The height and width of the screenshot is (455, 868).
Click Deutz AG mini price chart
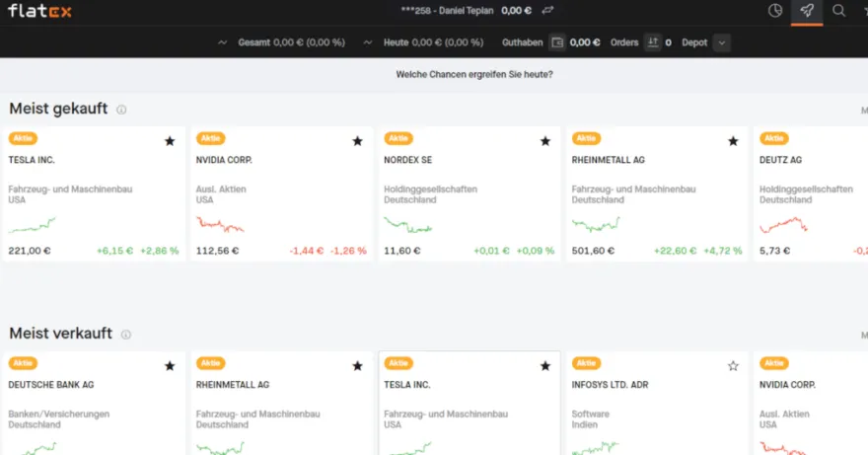pyautogui.click(x=783, y=225)
